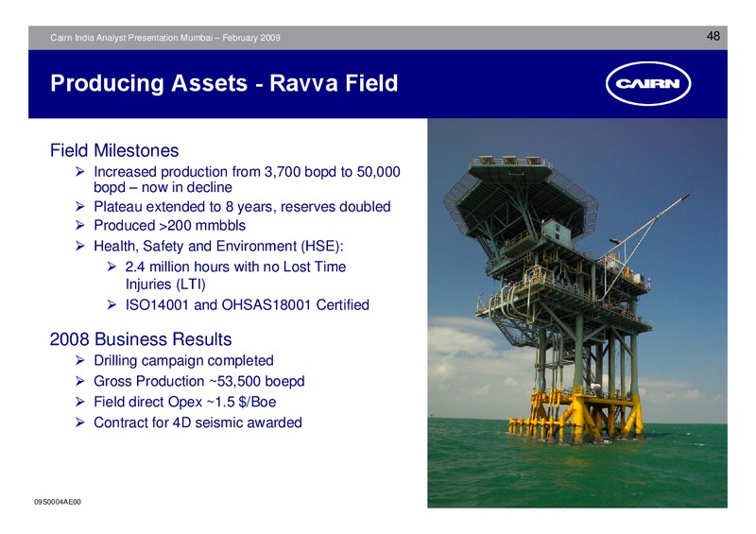The image size is (756, 534).
Task: Click the document code '09S0004AE00'
Action: [58, 502]
